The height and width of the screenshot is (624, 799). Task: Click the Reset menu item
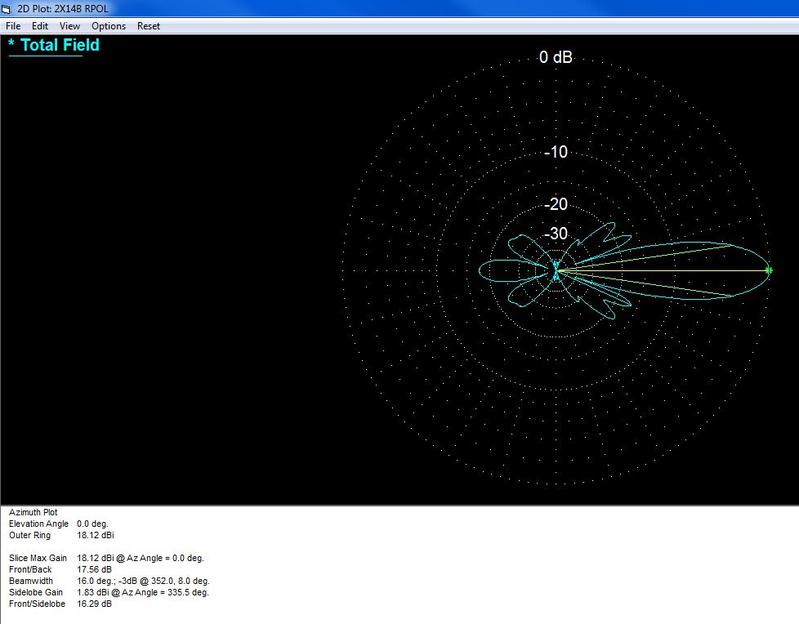pos(148,26)
